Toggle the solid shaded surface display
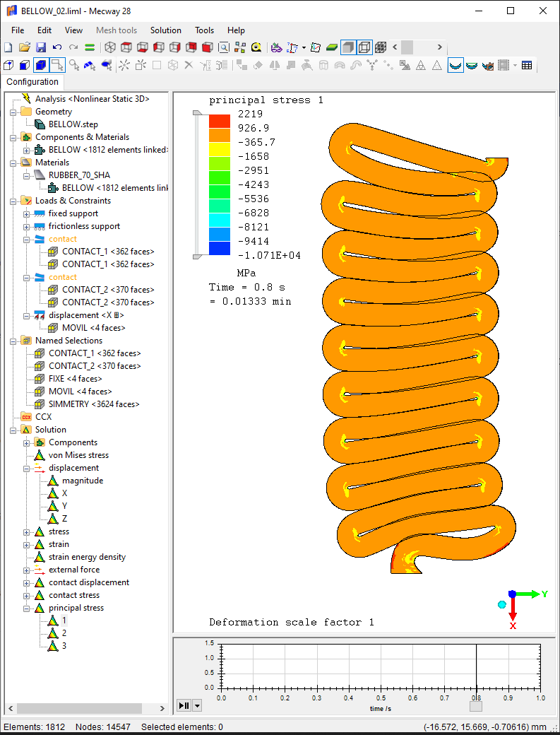The image size is (560, 735). pos(347,47)
